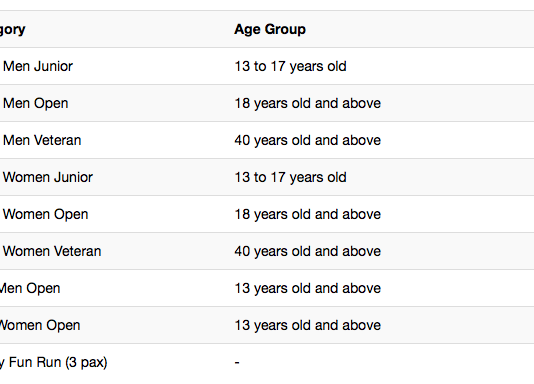Click the Women Junior category cell
The image size is (534, 384).
[x=48, y=177]
